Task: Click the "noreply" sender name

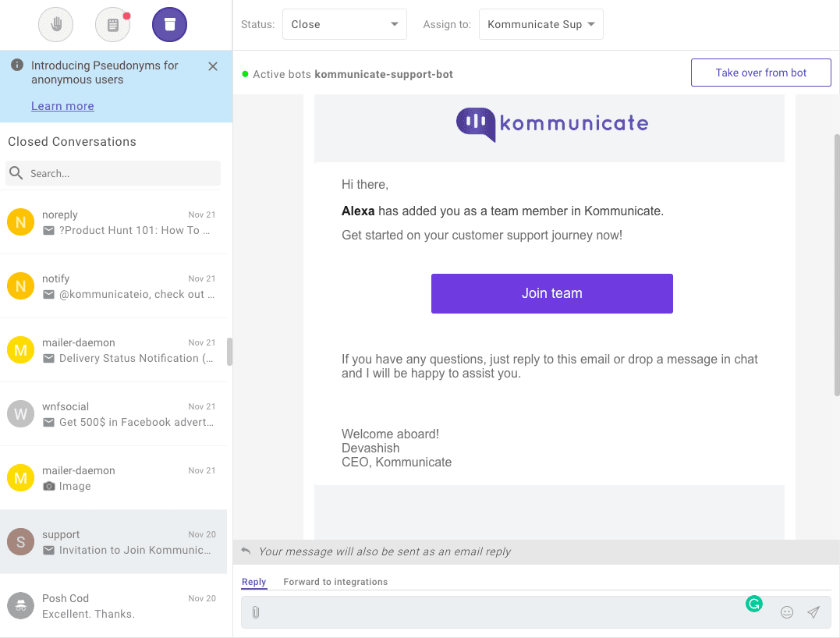Action: [x=60, y=214]
